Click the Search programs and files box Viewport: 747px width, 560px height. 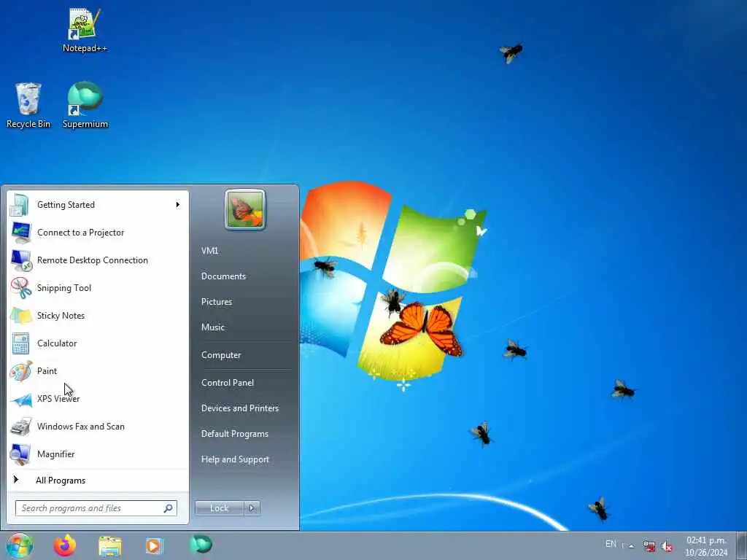[x=96, y=508]
